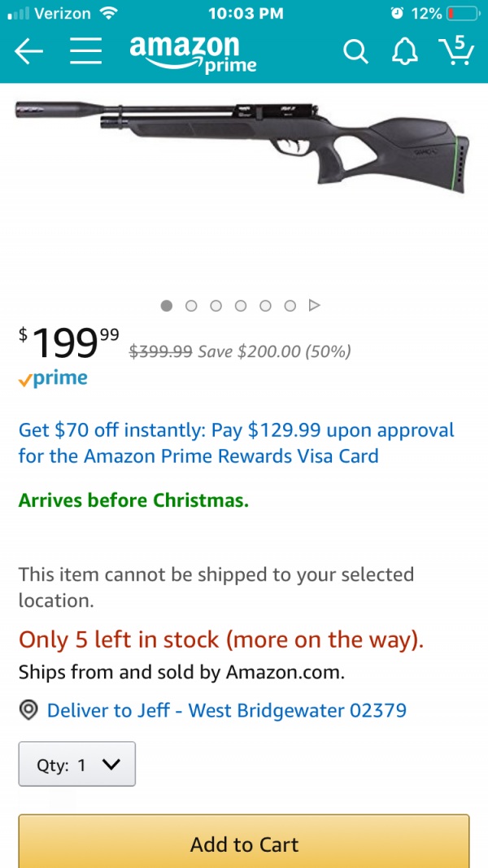Select the second image carousel dot
The height and width of the screenshot is (868, 488).
[191, 306]
